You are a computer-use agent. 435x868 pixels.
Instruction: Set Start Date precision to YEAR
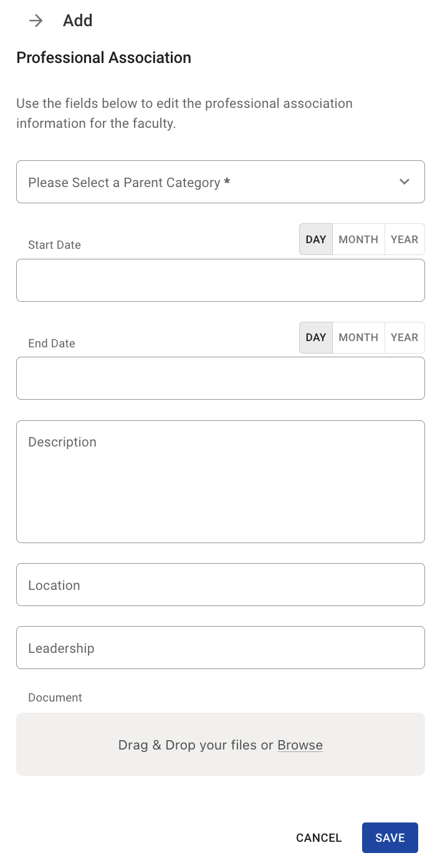click(404, 239)
